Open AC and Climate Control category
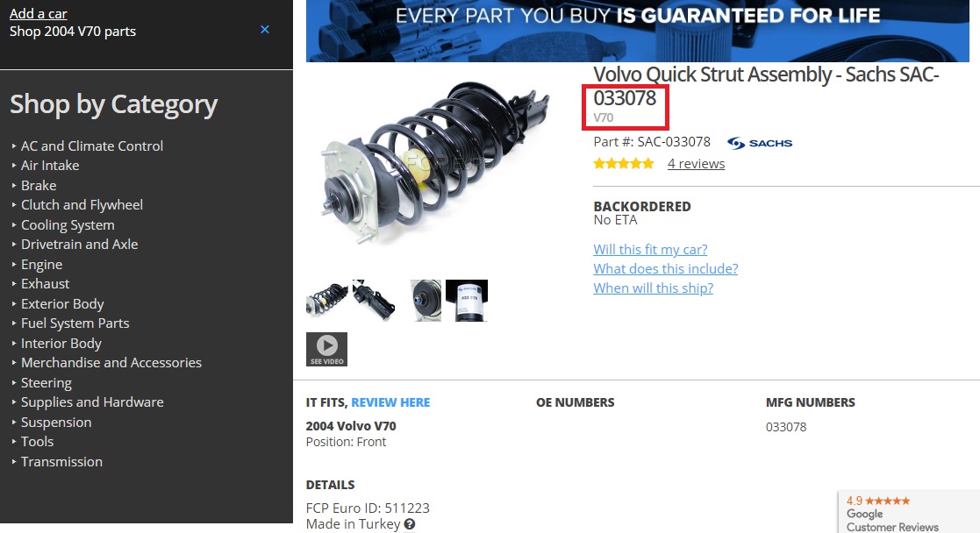Viewport: 980px width, 533px height. (x=92, y=146)
